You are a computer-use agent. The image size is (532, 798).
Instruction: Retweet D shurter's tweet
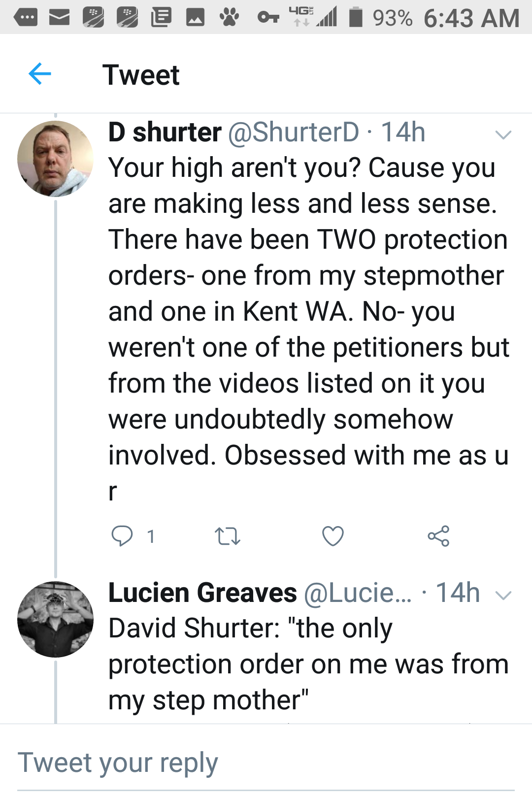(x=227, y=536)
